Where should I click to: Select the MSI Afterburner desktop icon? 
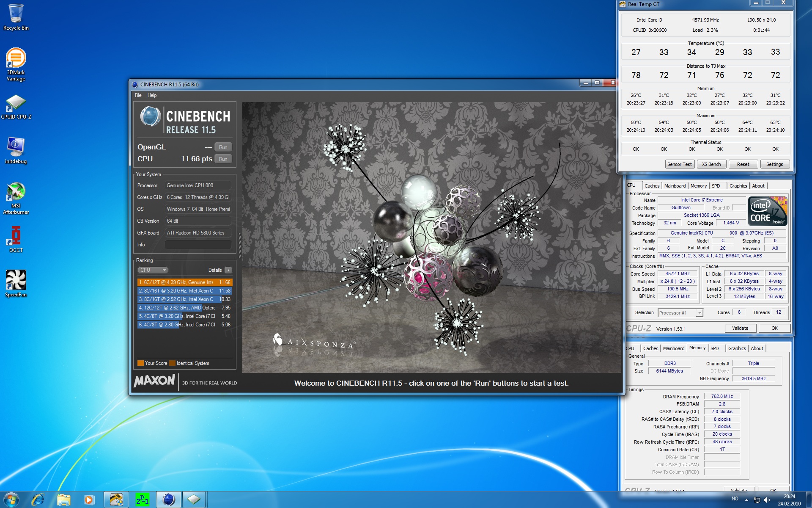(x=16, y=199)
